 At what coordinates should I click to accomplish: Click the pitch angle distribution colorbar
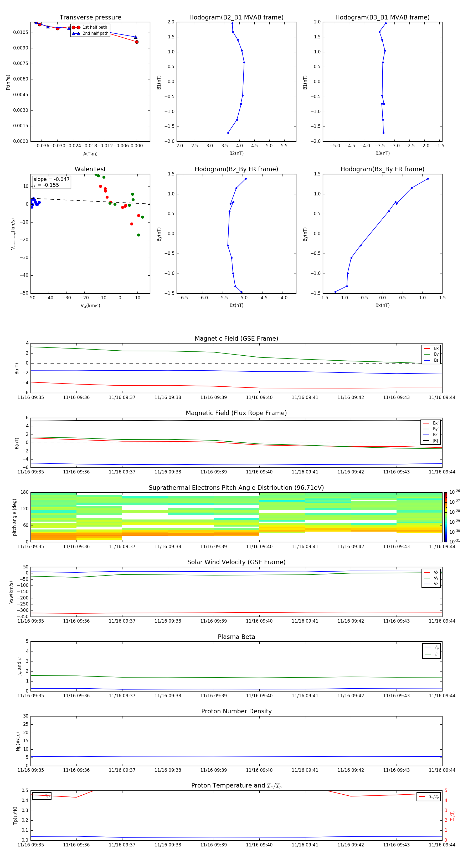(x=446, y=517)
